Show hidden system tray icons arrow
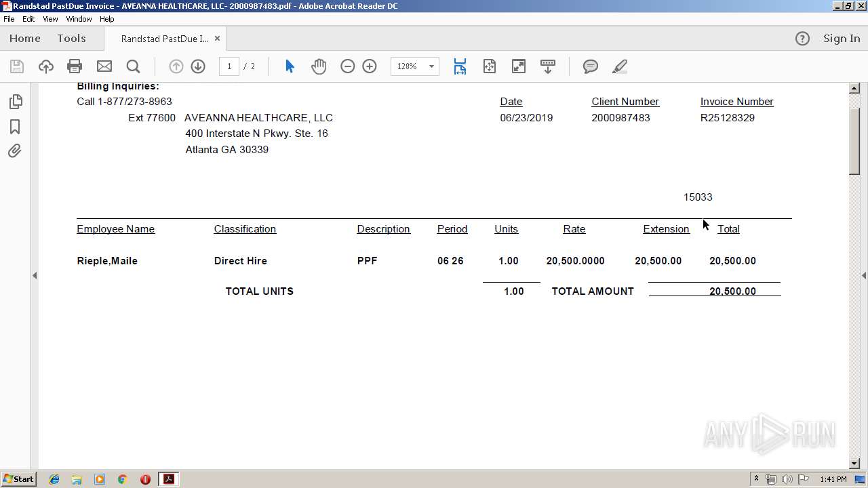868x488 pixels. click(756, 479)
